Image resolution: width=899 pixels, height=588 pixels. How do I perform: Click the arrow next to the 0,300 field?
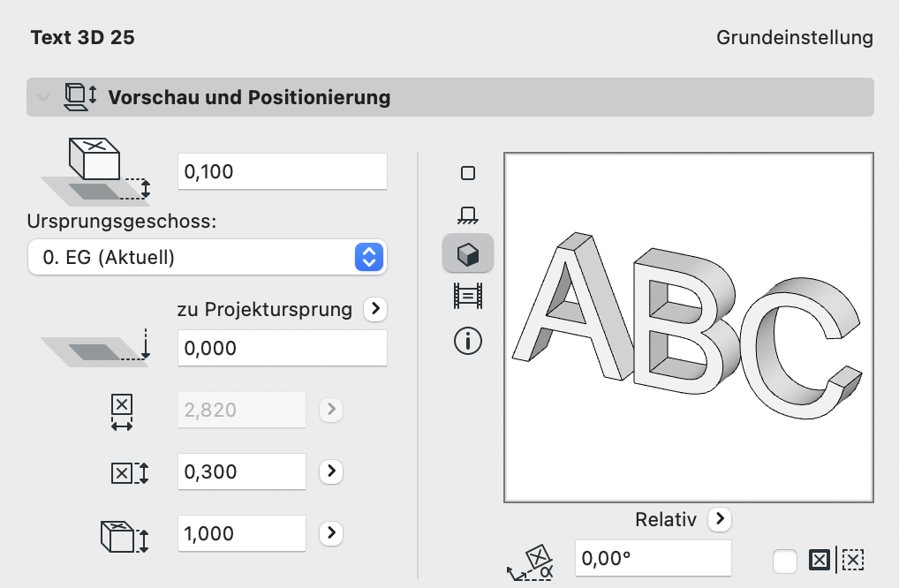(x=330, y=471)
